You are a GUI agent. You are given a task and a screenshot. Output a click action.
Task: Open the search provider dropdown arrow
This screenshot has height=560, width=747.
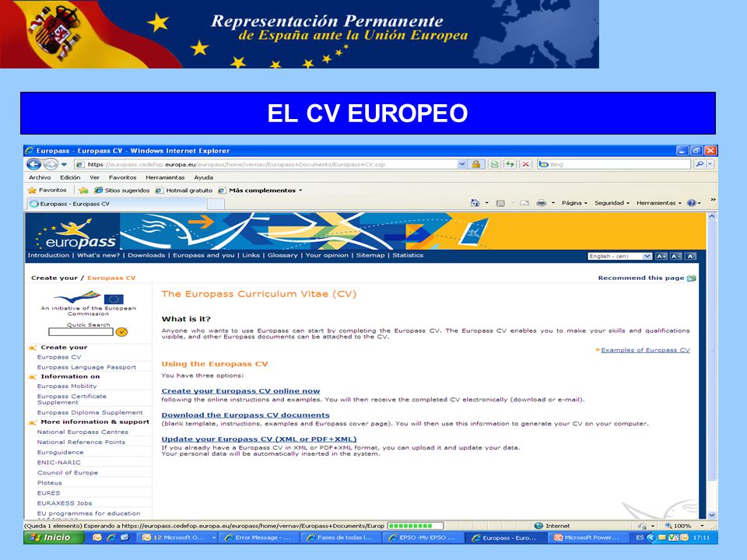point(710,164)
